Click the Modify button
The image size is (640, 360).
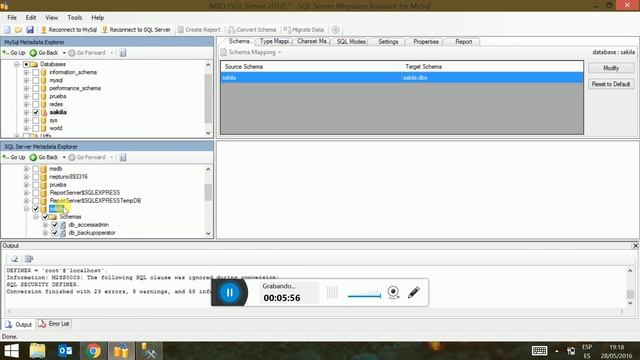[611, 68]
